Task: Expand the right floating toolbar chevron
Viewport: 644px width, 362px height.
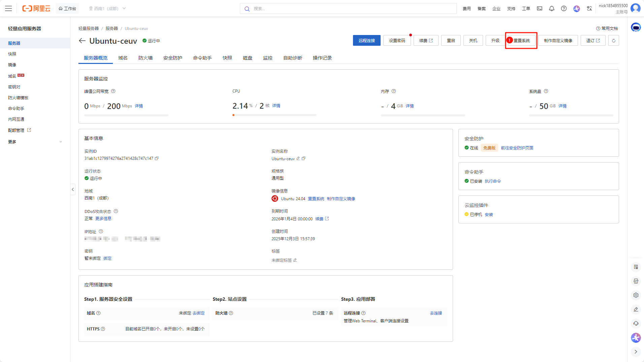Action: (636, 352)
